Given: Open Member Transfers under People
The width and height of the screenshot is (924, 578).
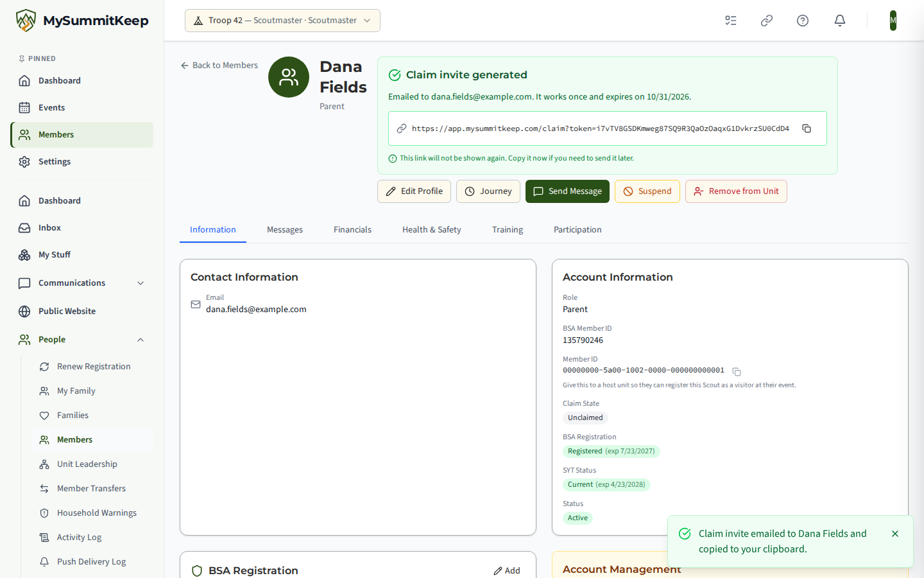Looking at the screenshot, I should click(x=92, y=489).
